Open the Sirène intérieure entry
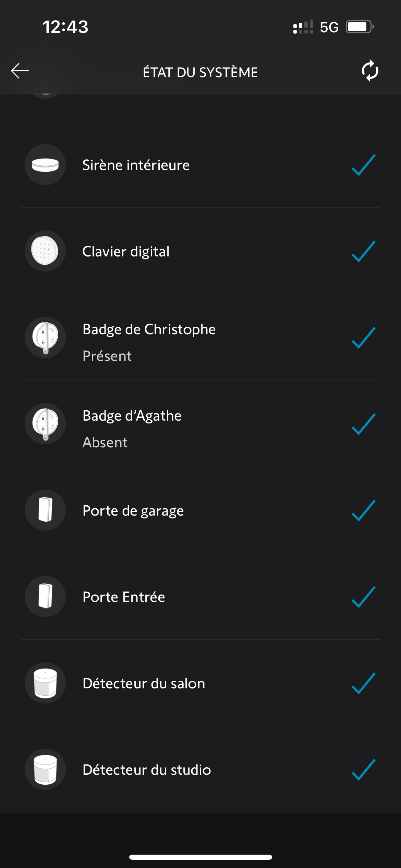401x868 pixels. coord(136,165)
